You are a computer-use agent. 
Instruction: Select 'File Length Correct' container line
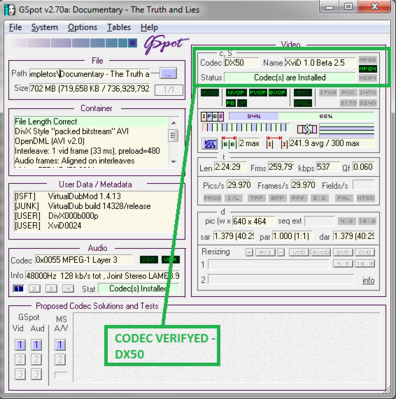click(91, 121)
